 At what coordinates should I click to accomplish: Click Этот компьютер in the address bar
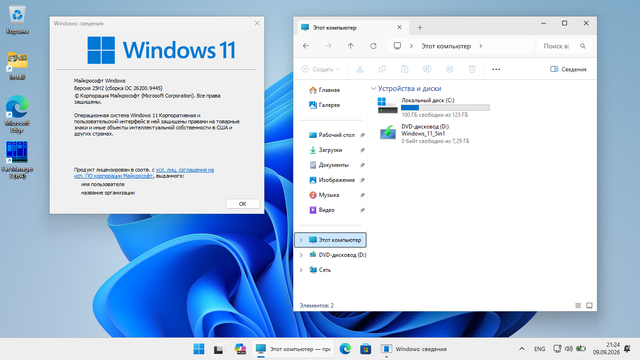coord(446,46)
